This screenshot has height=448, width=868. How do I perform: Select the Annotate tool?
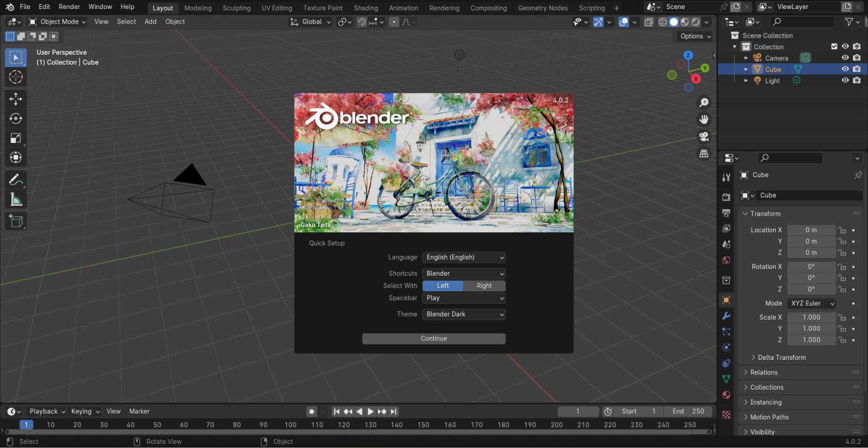[15, 180]
